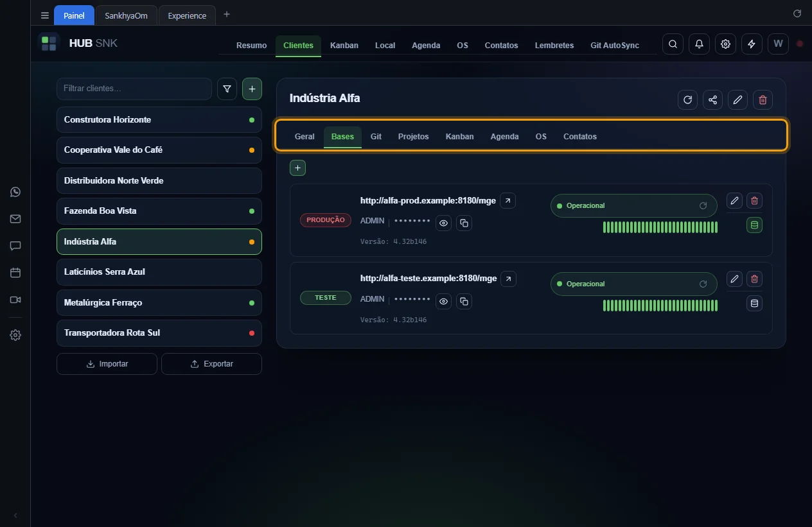The image size is (812, 527).
Task: Delete the Indústria Alfa client
Action: coord(763,99)
